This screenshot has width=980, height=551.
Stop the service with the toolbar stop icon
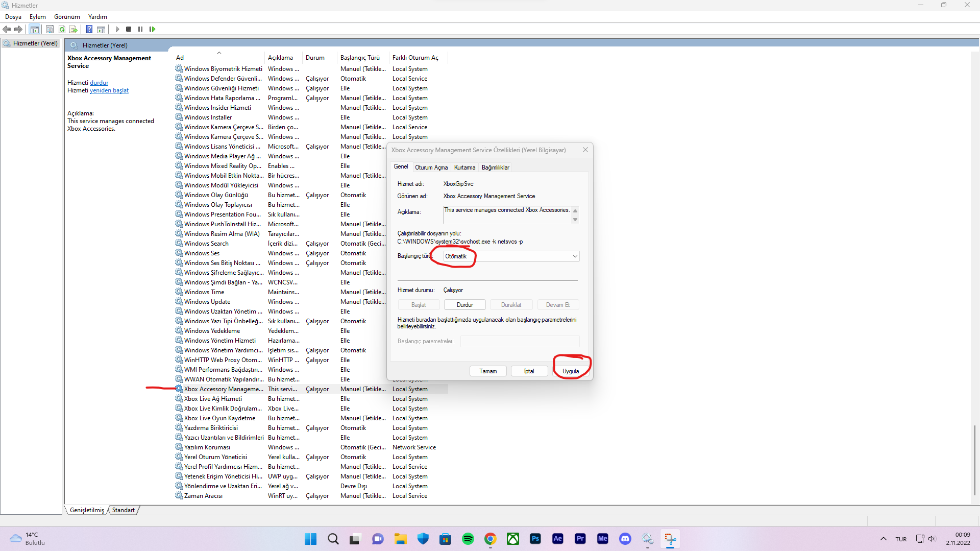click(129, 29)
